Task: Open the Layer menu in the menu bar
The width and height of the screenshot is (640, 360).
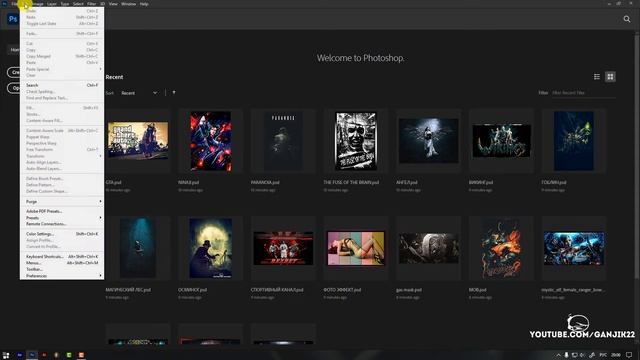Action: tap(52, 4)
